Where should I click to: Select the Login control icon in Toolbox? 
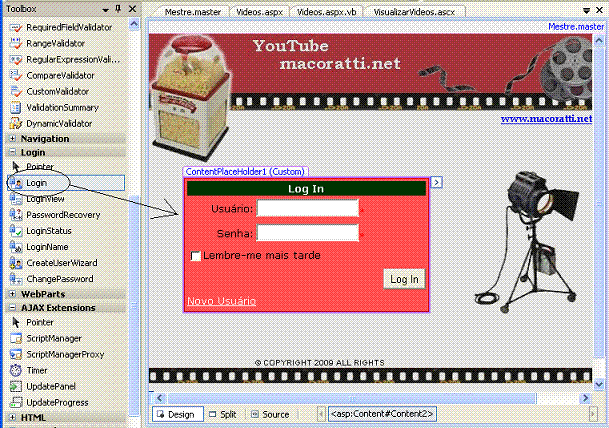[16, 183]
